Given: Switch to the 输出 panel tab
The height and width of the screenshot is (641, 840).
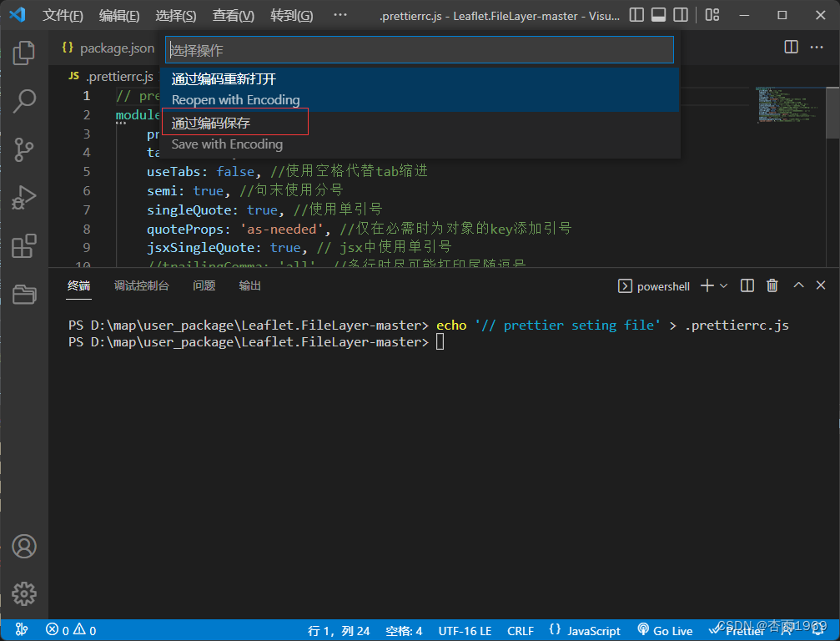Looking at the screenshot, I should [x=249, y=285].
